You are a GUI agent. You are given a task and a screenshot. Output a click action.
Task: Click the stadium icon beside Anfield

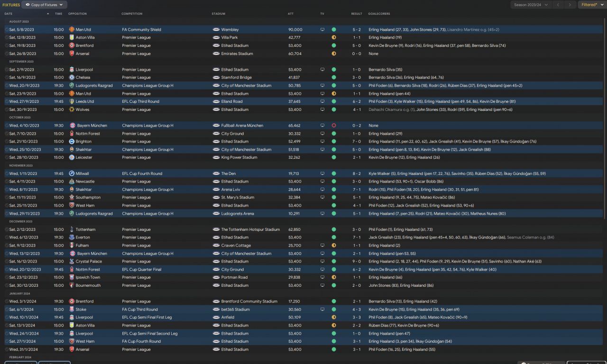tap(216, 317)
